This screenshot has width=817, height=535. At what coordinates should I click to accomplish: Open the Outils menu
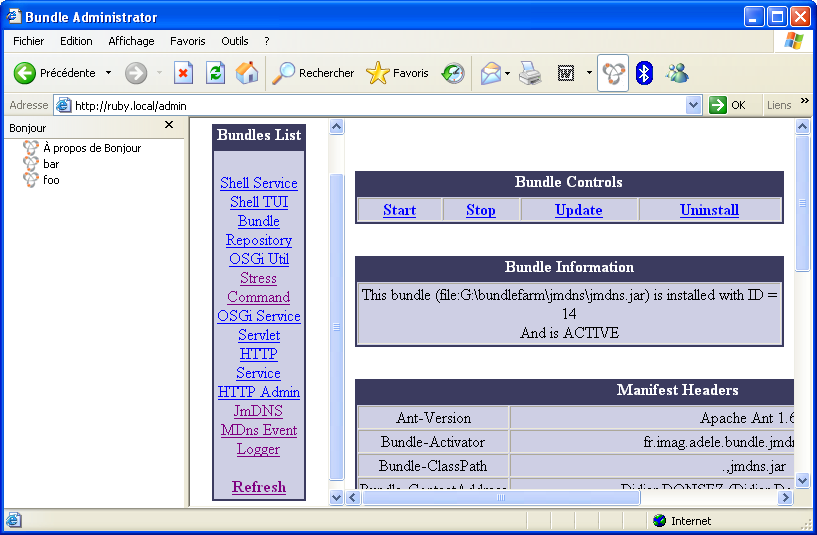(235, 41)
